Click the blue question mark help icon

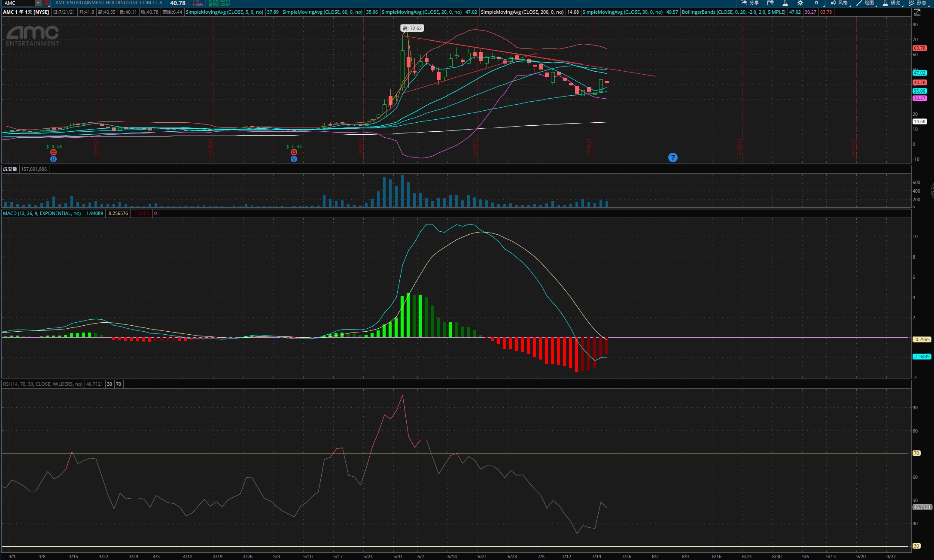(x=673, y=157)
